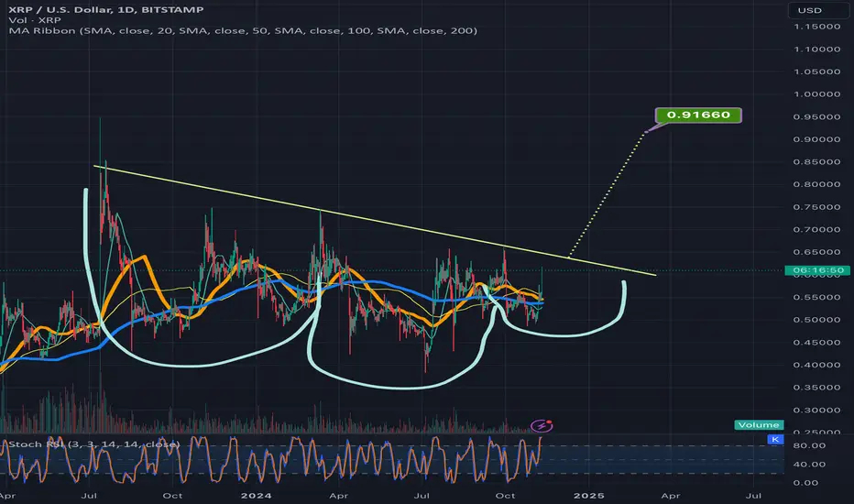The width and height of the screenshot is (854, 504).
Task: Click the 0.45000 price axis value
Action: (817, 342)
